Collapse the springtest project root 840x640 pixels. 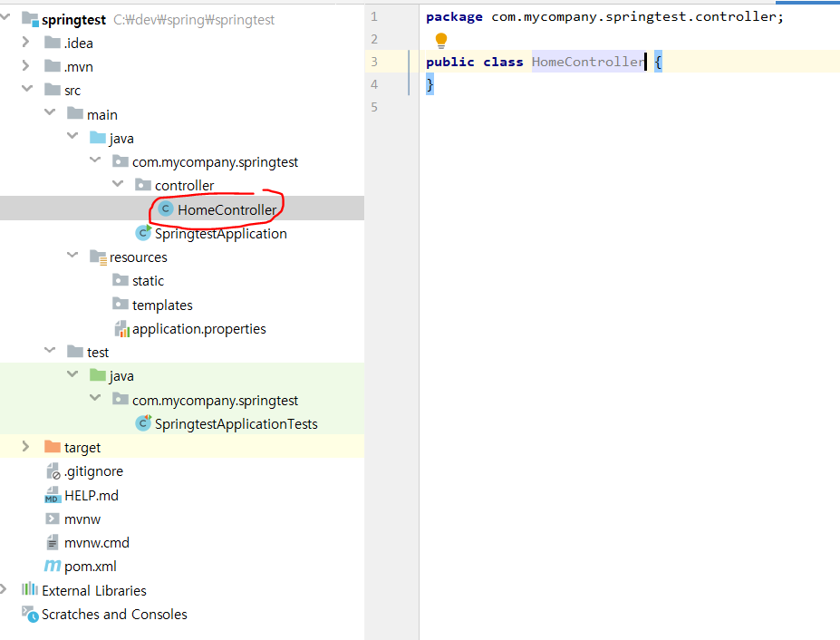coord(5,17)
